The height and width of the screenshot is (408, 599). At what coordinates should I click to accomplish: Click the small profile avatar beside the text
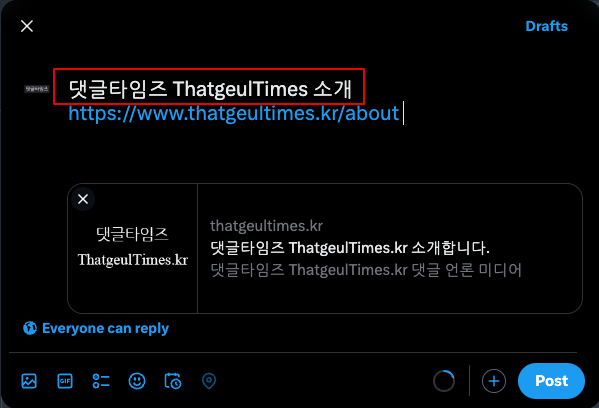pos(37,89)
